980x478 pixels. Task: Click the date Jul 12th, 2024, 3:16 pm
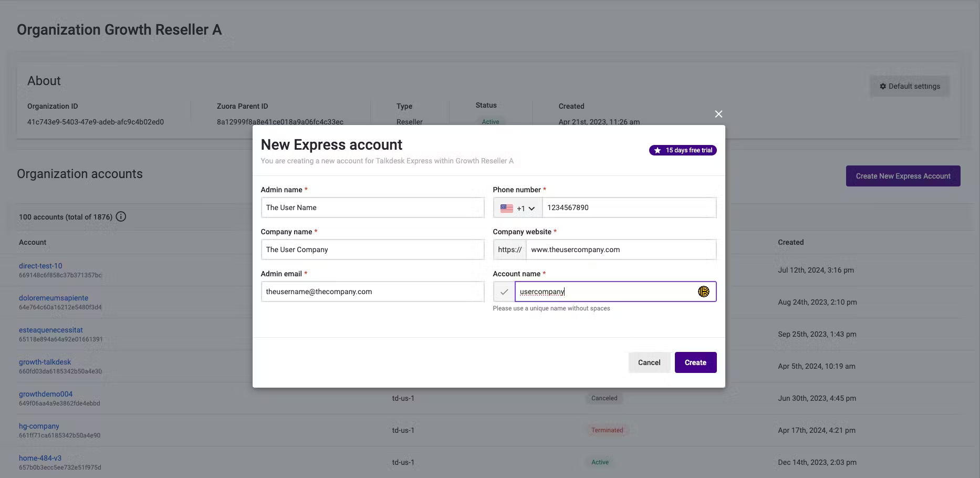click(816, 270)
